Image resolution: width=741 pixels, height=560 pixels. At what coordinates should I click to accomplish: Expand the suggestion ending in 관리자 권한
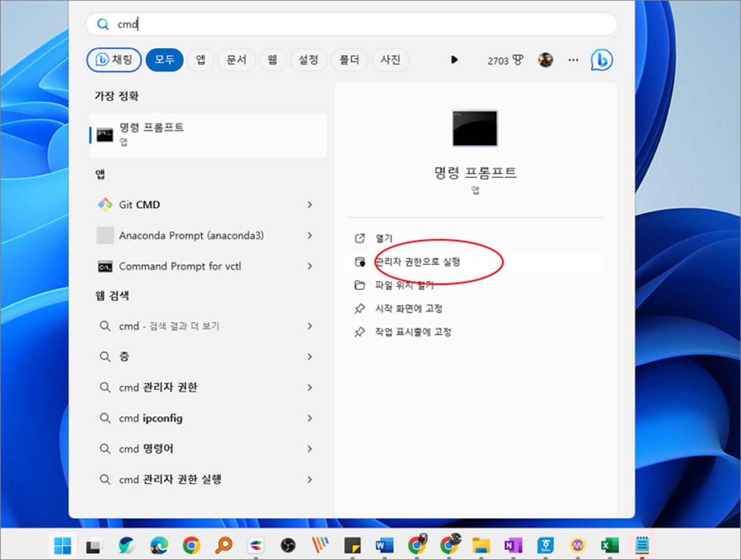point(309,388)
